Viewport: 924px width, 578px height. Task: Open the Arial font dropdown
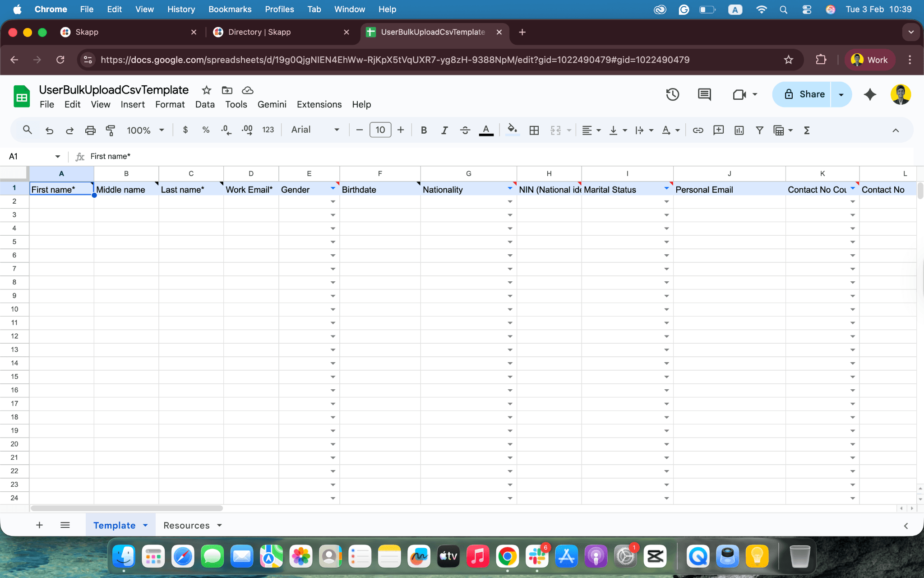point(315,130)
